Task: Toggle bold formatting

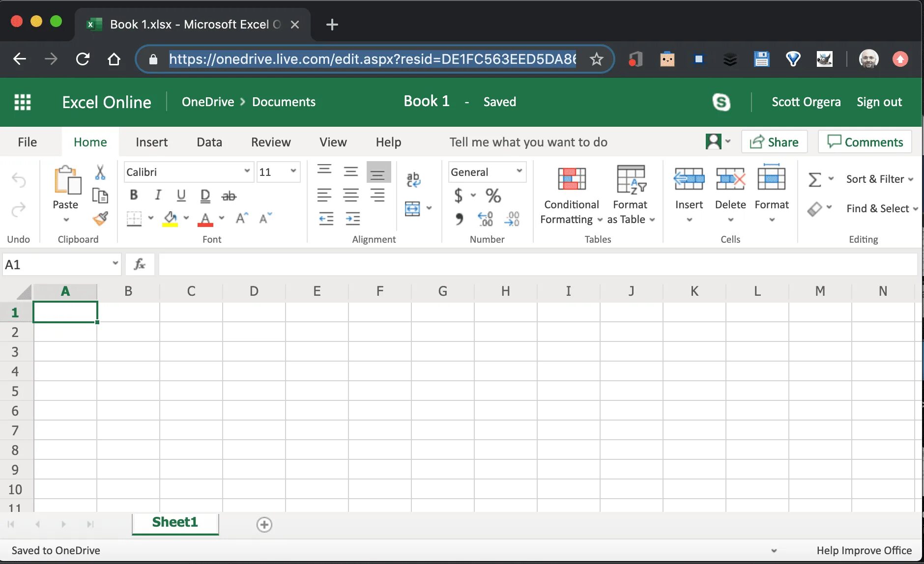Action: [134, 195]
